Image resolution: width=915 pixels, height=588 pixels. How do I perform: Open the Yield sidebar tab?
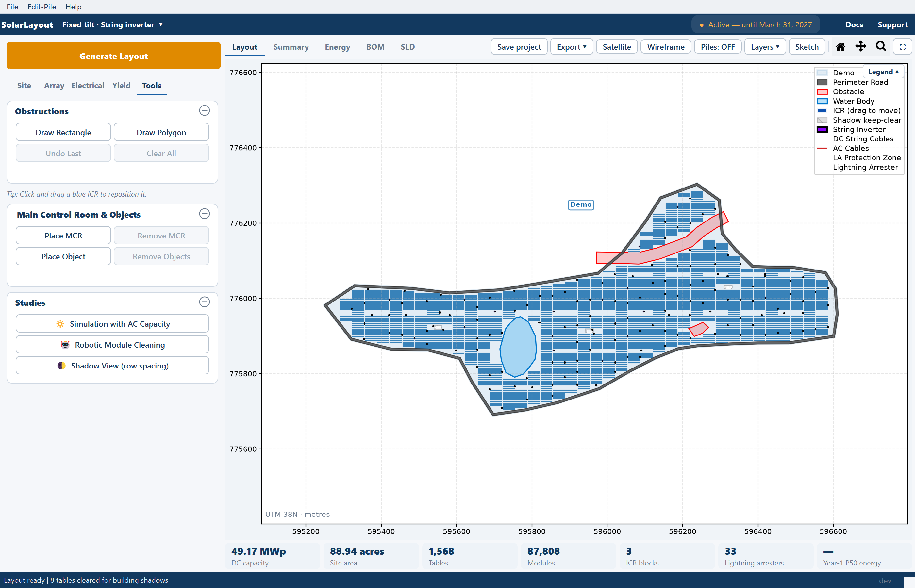click(x=122, y=86)
